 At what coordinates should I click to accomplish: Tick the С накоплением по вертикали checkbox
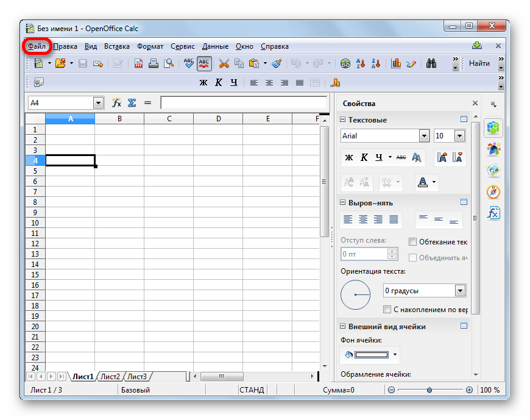pos(387,310)
